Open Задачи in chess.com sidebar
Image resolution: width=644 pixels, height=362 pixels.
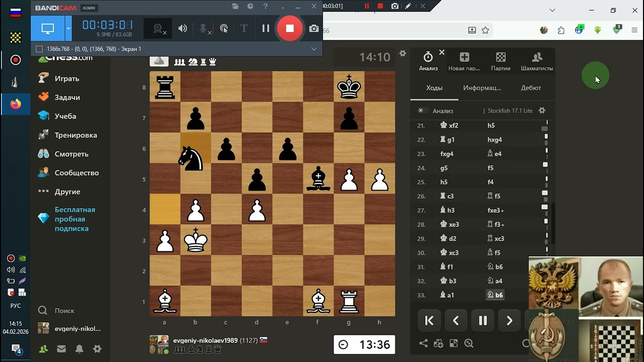tap(67, 97)
